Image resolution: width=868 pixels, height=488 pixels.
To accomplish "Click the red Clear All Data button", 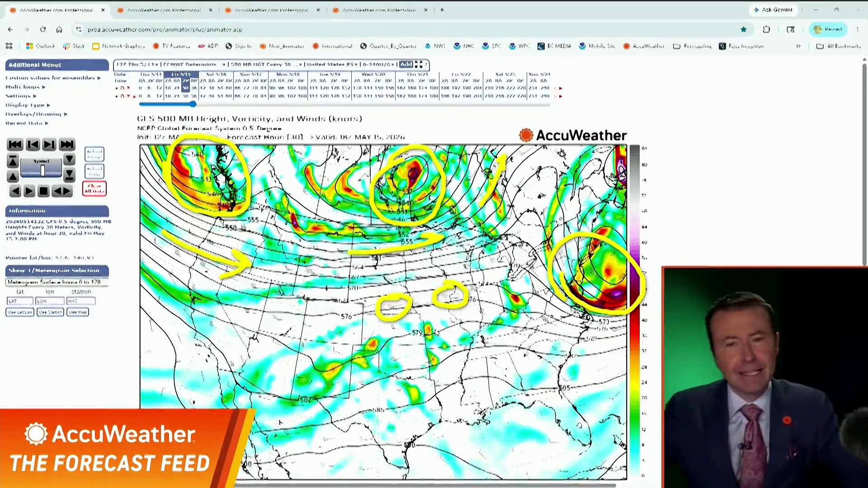I will [94, 189].
